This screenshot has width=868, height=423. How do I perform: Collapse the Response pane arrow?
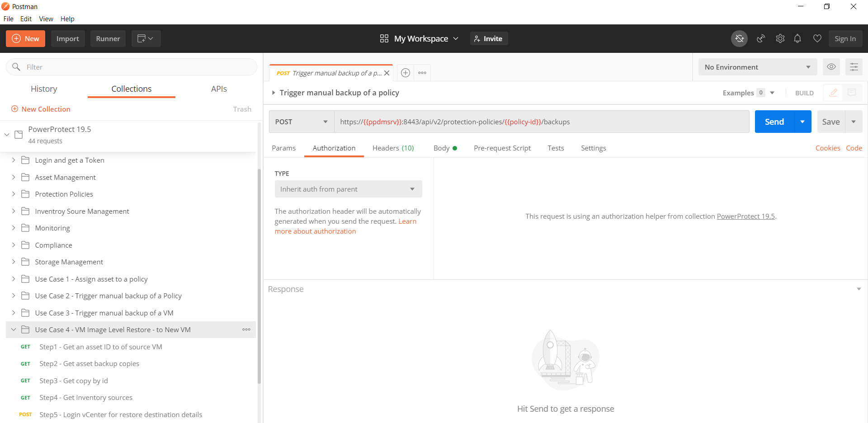(859, 289)
